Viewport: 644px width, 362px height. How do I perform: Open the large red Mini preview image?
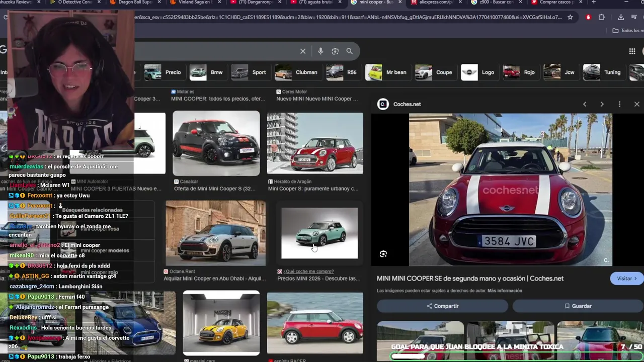pos(510,190)
